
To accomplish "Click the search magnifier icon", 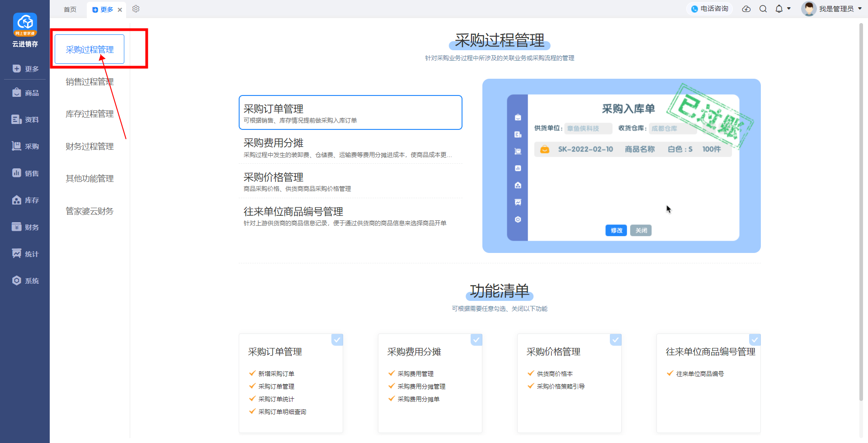I will (x=763, y=9).
